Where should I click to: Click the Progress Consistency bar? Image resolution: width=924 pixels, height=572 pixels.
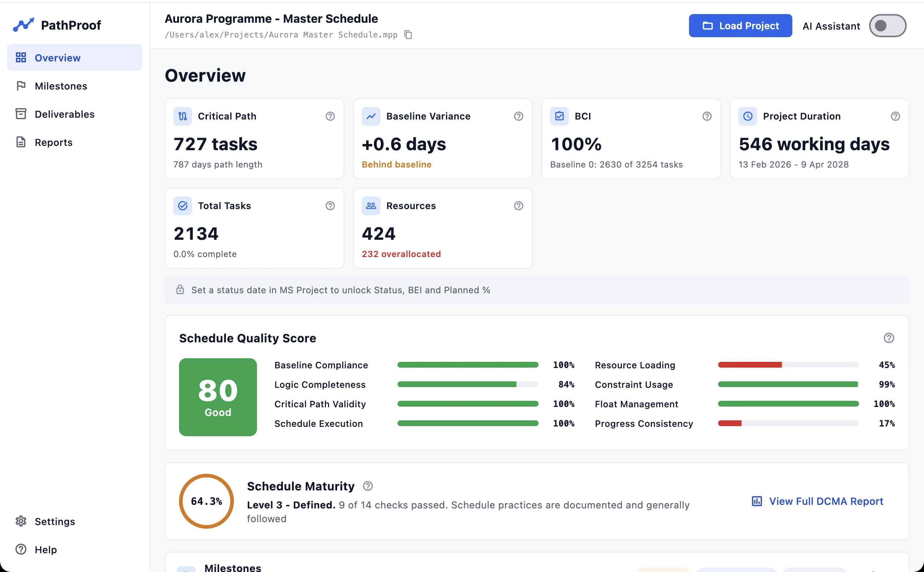point(788,423)
